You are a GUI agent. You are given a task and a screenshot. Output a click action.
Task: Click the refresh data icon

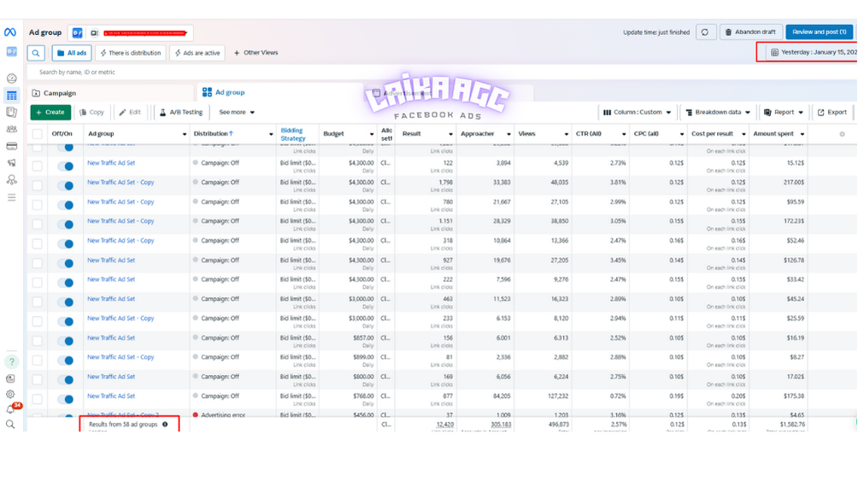pyautogui.click(x=705, y=32)
